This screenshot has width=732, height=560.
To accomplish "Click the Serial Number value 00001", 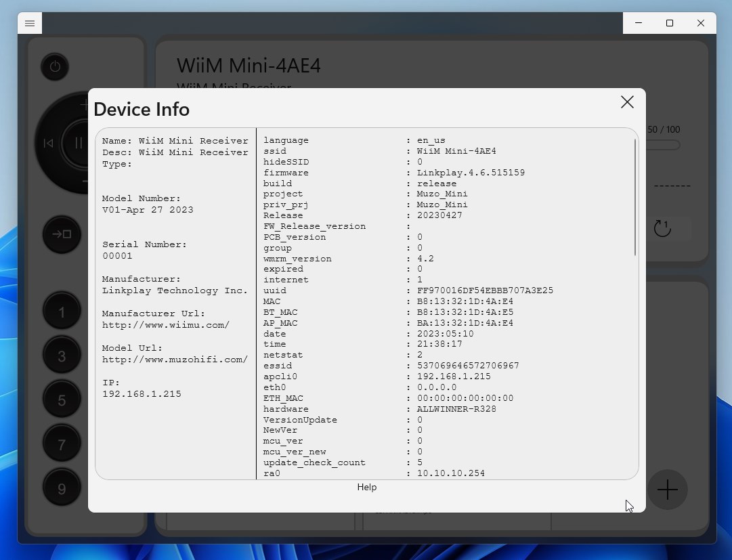I will 117,256.
